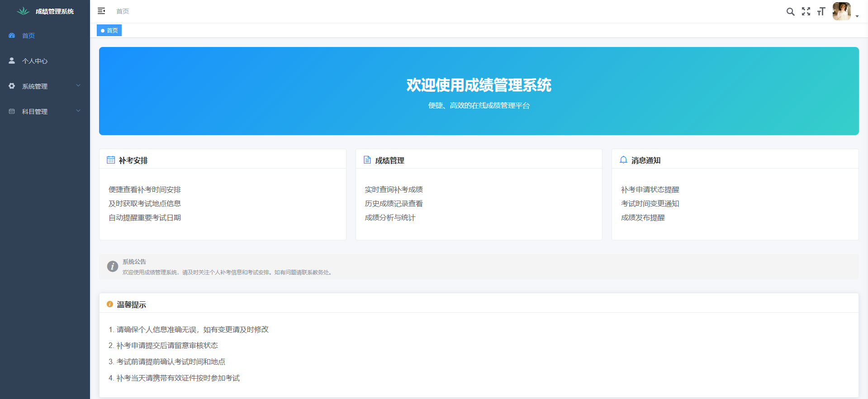
Task: Click the 补考安排 card heading
Action: (x=133, y=160)
